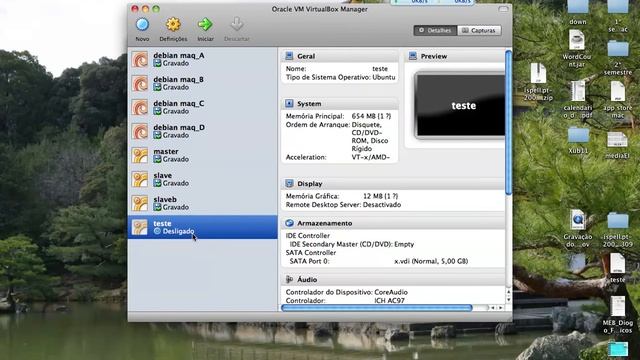Click the horizontal details scrollbar

tap(377, 308)
